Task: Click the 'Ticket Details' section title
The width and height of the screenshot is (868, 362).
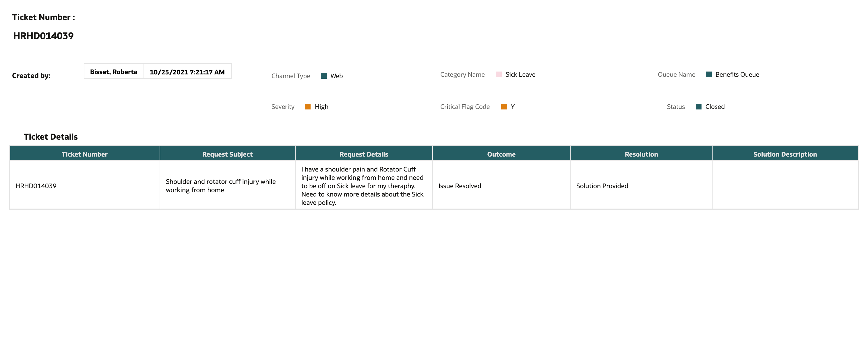Action: coord(51,137)
